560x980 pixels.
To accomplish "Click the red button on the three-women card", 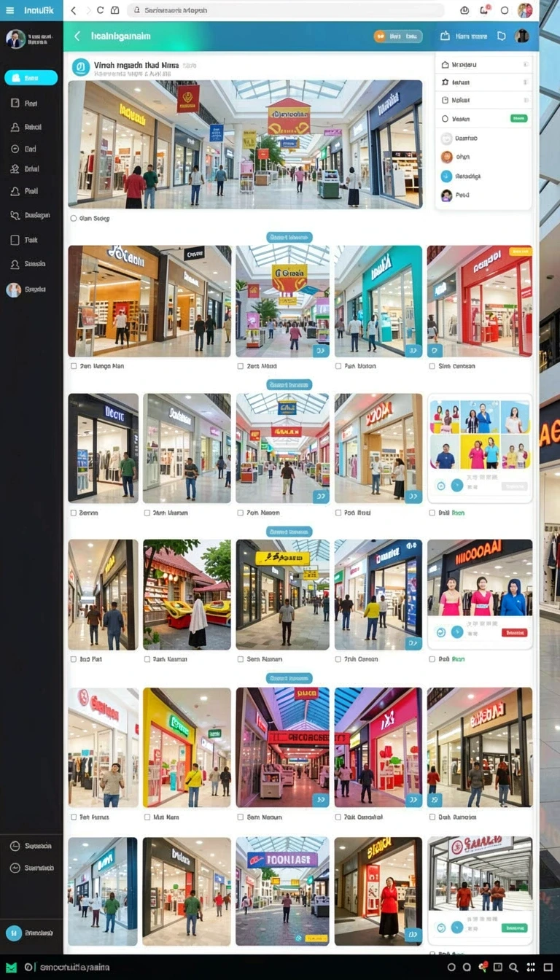I will (514, 632).
